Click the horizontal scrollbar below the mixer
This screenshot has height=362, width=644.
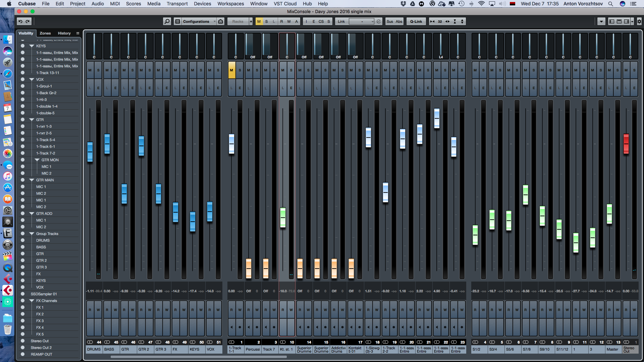(x=199, y=357)
